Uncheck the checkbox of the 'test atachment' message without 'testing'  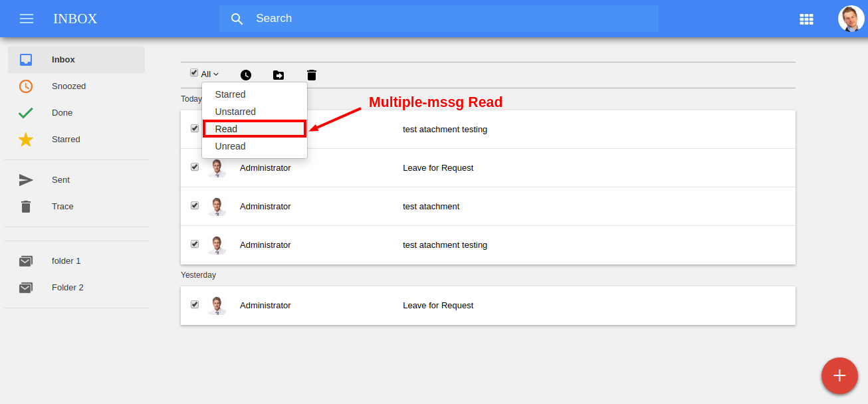[195, 205]
